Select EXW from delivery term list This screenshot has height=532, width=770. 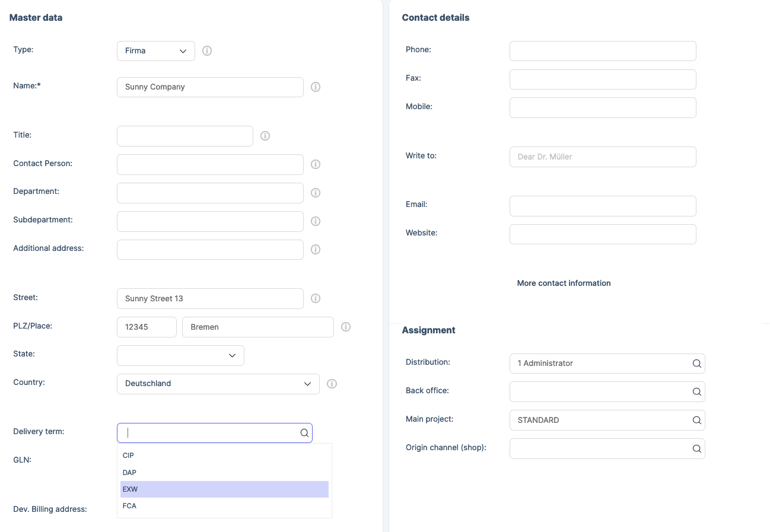pos(224,489)
